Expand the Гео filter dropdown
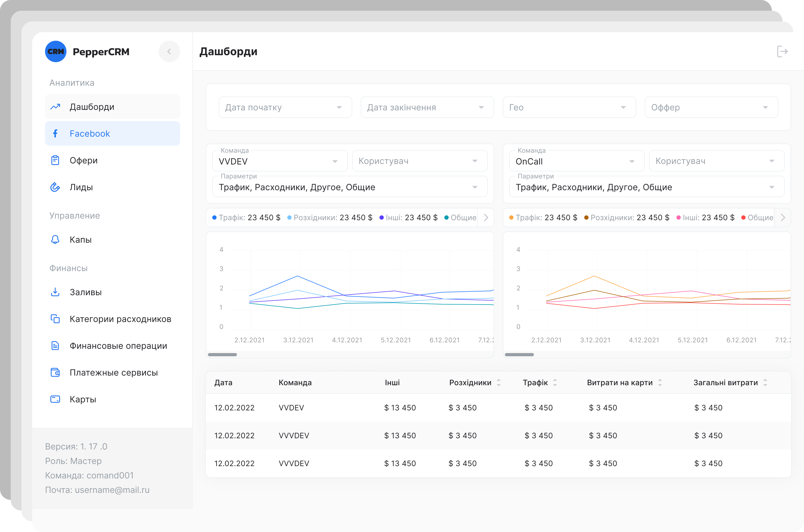Image resolution: width=804 pixels, height=532 pixels. (569, 107)
